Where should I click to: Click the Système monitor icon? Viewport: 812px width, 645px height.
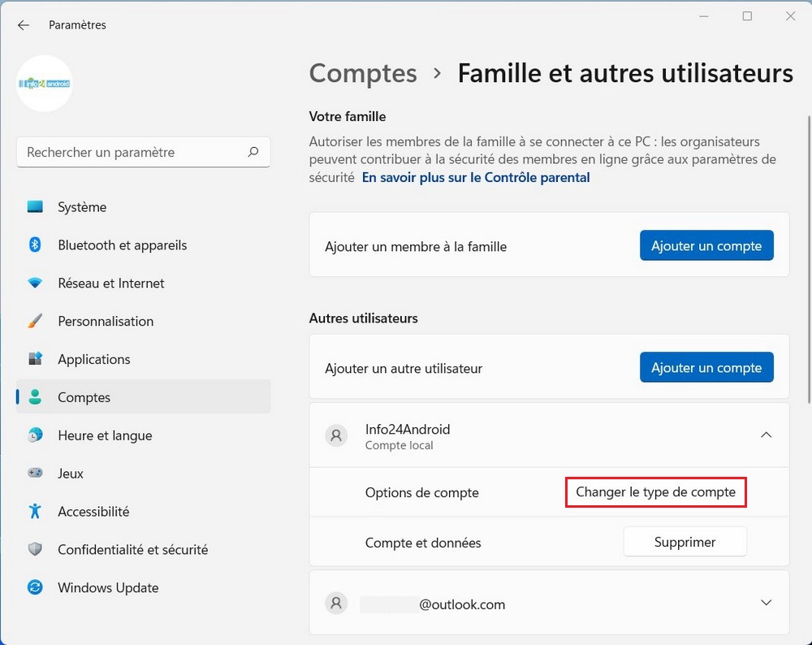[35, 206]
